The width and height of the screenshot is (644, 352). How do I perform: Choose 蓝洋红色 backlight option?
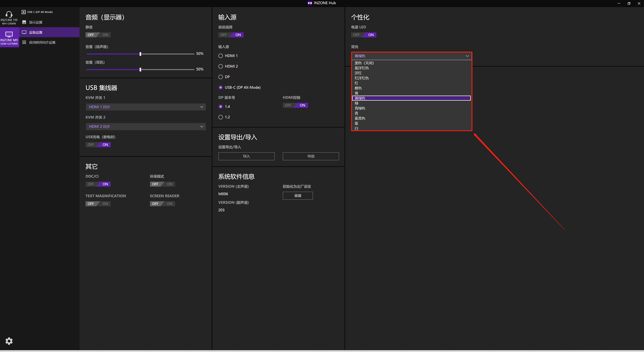[412, 68]
